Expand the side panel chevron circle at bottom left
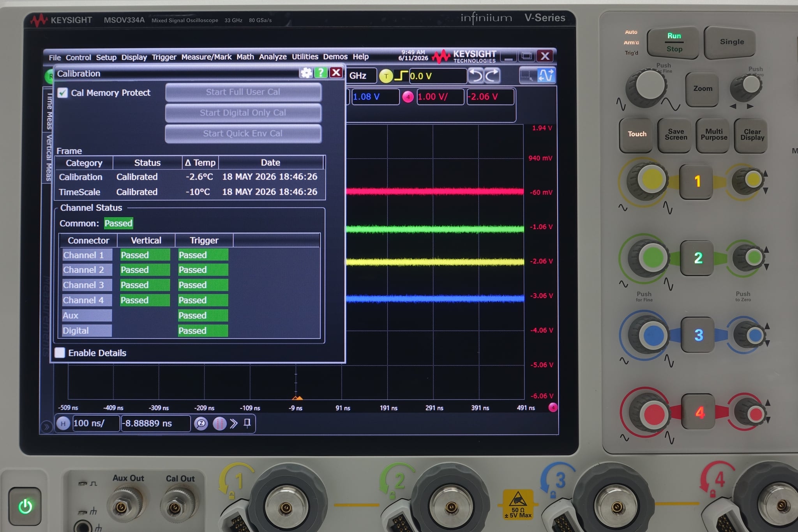Viewport: 798px width, 532px height. [46, 427]
